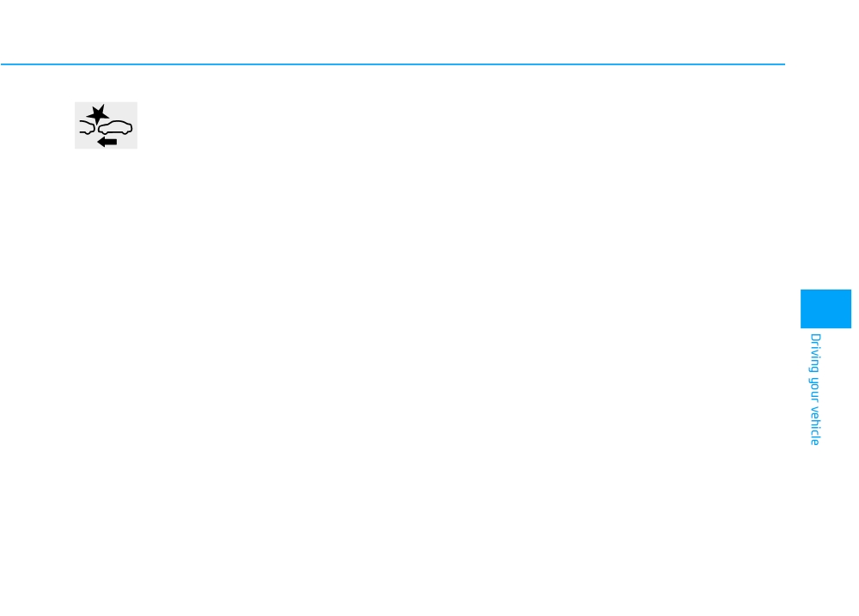Click the arrowhead tip of the left arrow
Screen dimensions: 859x616
coord(98,142)
